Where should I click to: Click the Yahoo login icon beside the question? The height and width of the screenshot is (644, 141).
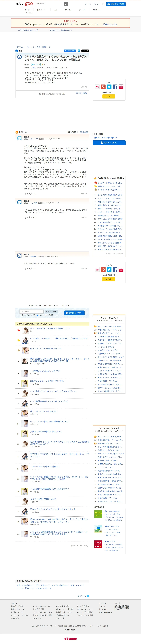(x=97, y=87)
